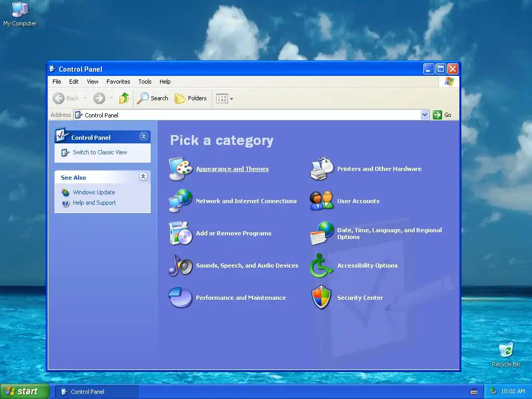The width and height of the screenshot is (532, 399).
Task: Click the Network and Internet Connections globe icon
Action: click(180, 201)
